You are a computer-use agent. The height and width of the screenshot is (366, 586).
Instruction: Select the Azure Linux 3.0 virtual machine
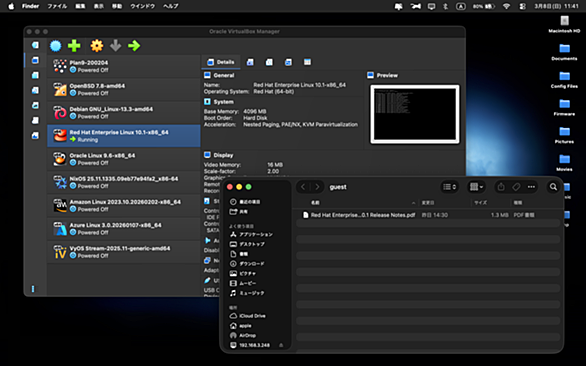point(124,228)
